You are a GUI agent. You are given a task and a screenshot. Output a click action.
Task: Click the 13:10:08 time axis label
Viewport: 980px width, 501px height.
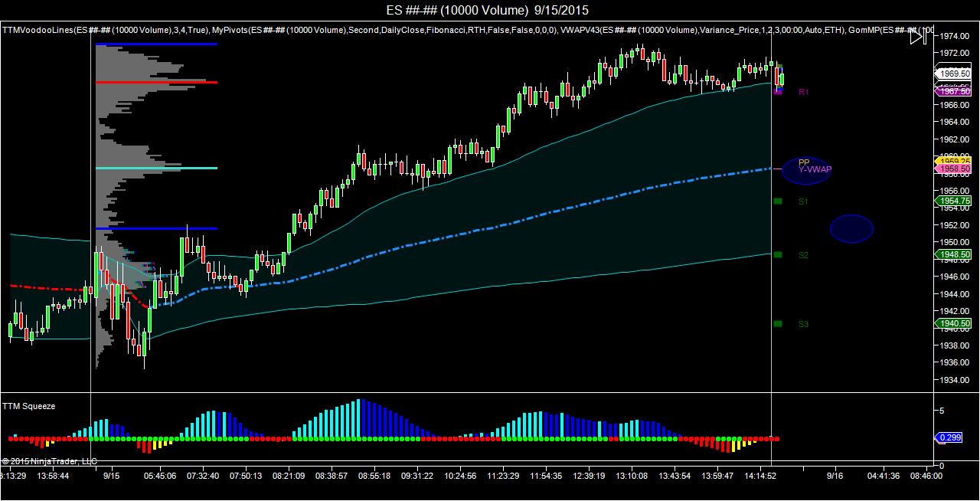632,476
